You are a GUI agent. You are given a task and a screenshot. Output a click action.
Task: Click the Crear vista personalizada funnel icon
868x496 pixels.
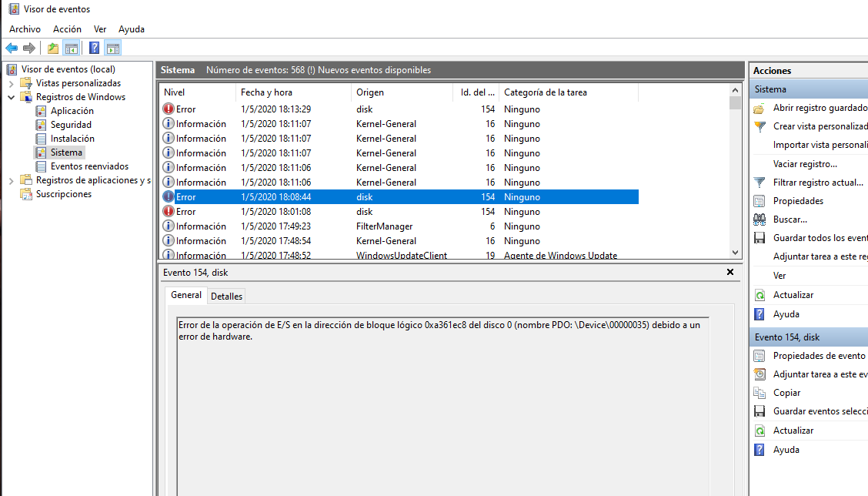(x=759, y=126)
